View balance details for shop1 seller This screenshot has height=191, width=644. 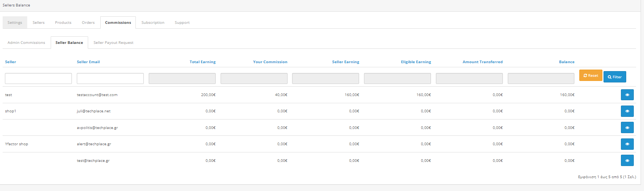[x=627, y=111]
